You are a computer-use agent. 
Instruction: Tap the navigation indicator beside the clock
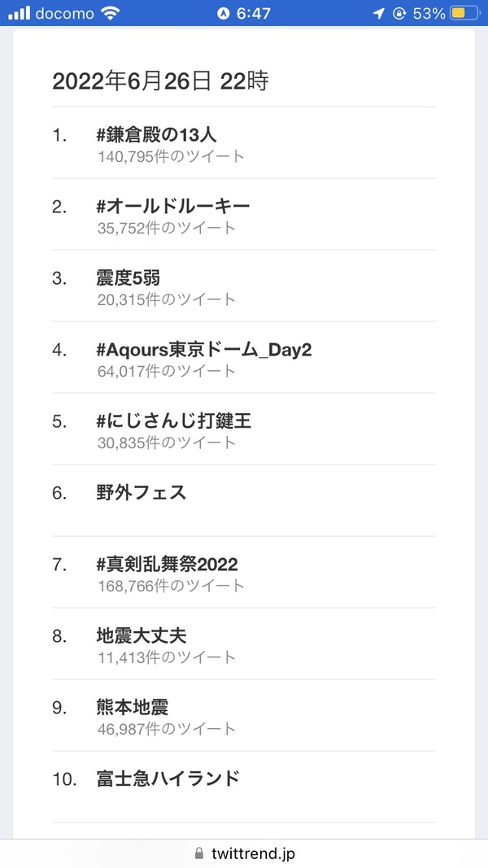224,13
